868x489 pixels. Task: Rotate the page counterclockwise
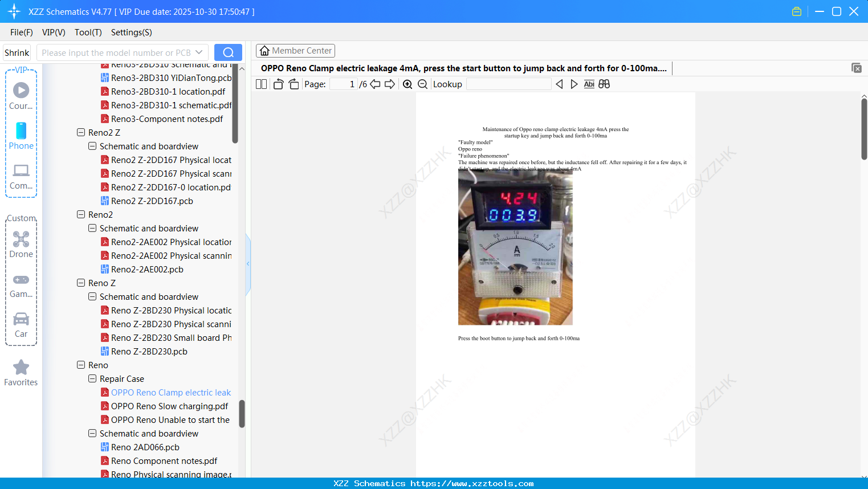278,84
